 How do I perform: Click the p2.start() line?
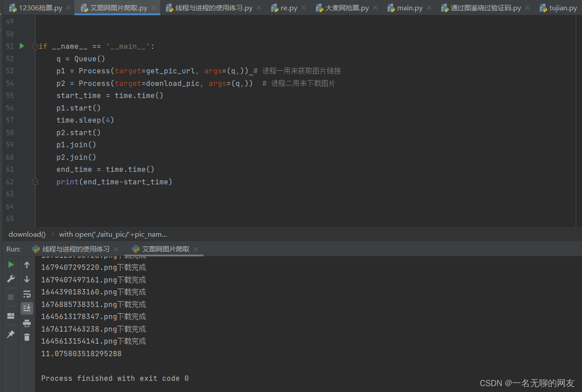pos(78,132)
